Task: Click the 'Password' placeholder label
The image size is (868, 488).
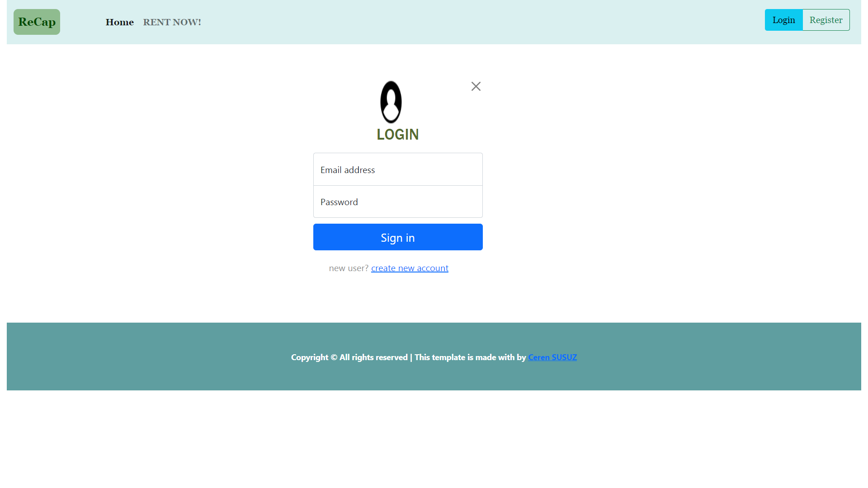Action: click(x=339, y=202)
